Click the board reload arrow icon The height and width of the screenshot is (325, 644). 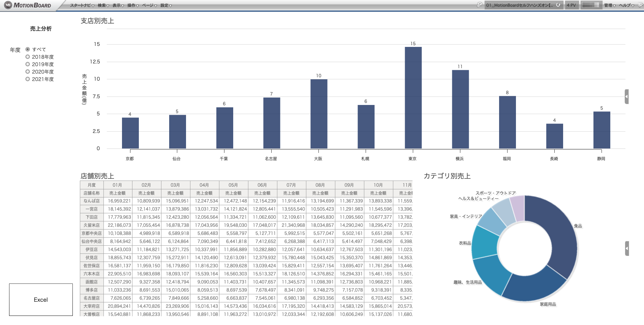pyautogui.click(x=558, y=5)
